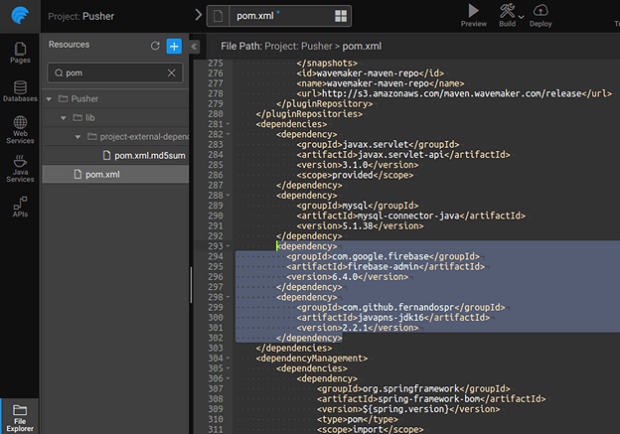
Task: Select pom.xml file in the tree
Action: coord(104,174)
